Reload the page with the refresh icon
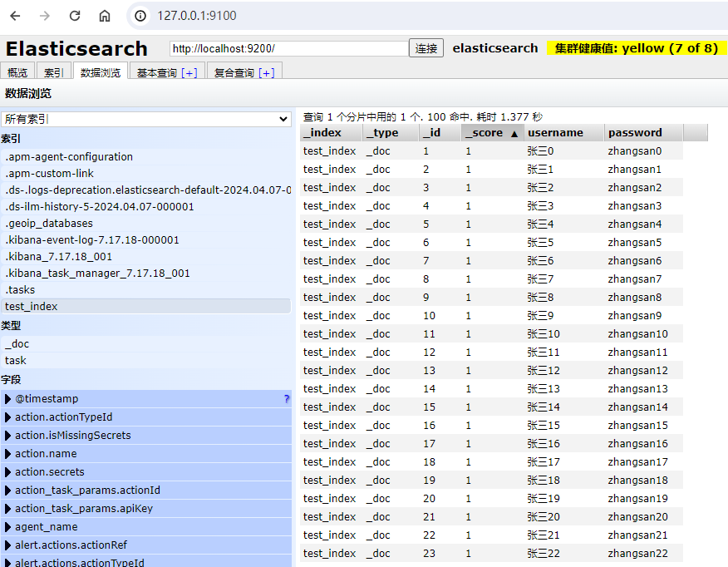Screen dimensions: 728x567 tap(75, 16)
